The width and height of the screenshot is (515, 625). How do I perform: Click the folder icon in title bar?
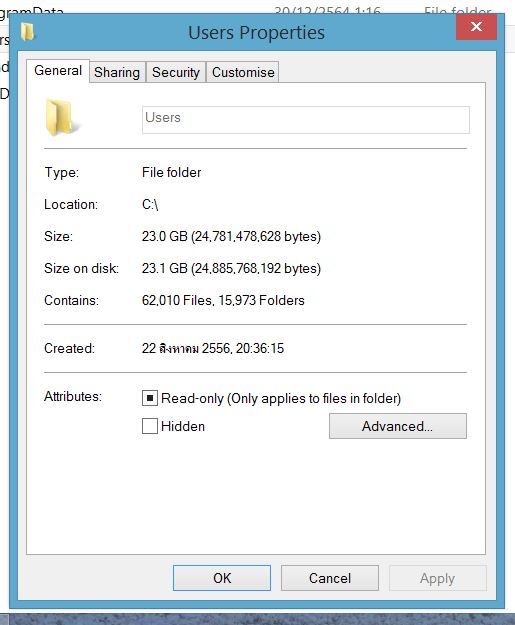tap(28, 32)
